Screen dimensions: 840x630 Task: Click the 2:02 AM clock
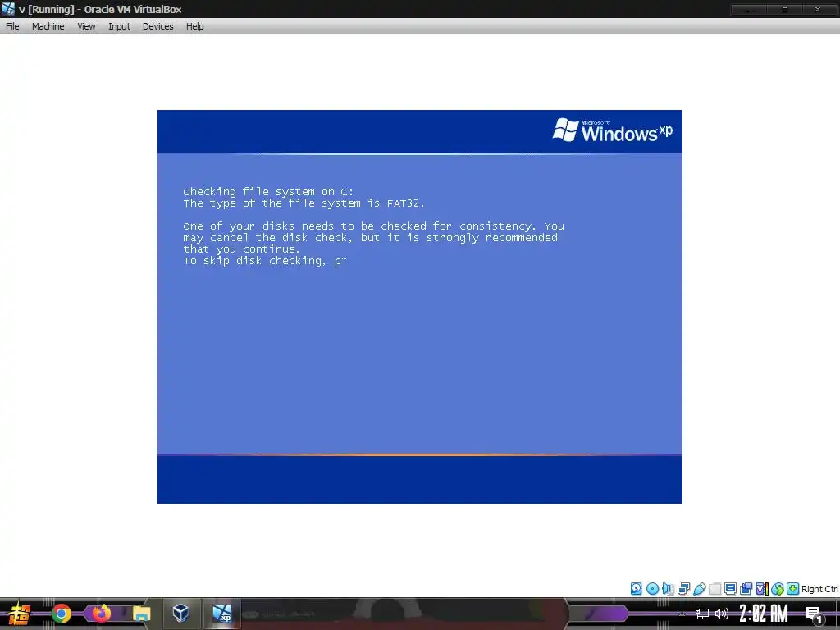pos(764,614)
